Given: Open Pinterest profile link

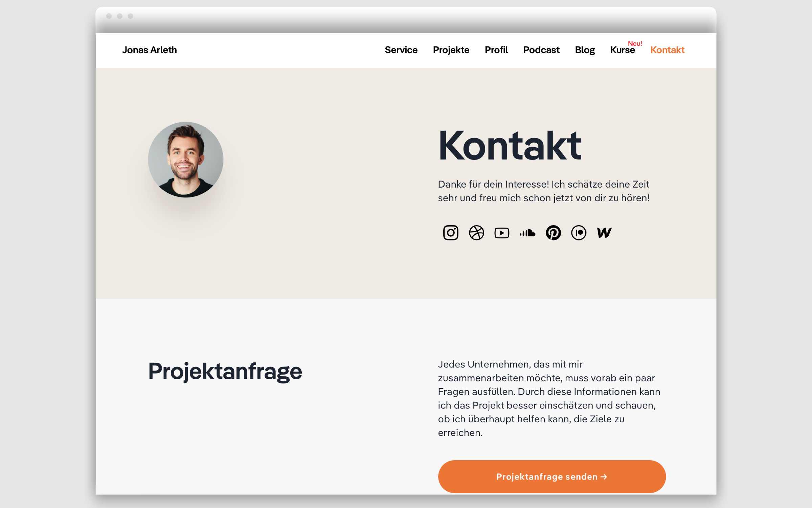Looking at the screenshot, I should 553,232.
